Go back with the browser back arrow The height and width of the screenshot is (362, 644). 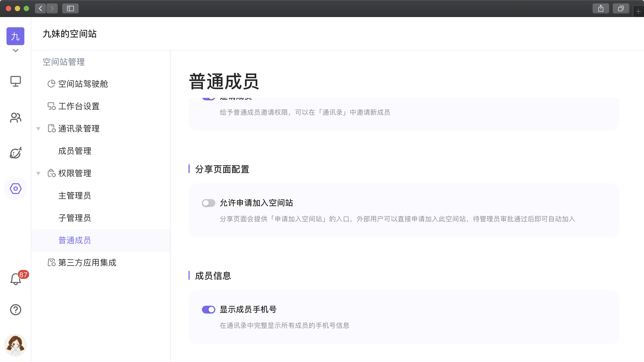pyautogui.click(x=40, y=8)
